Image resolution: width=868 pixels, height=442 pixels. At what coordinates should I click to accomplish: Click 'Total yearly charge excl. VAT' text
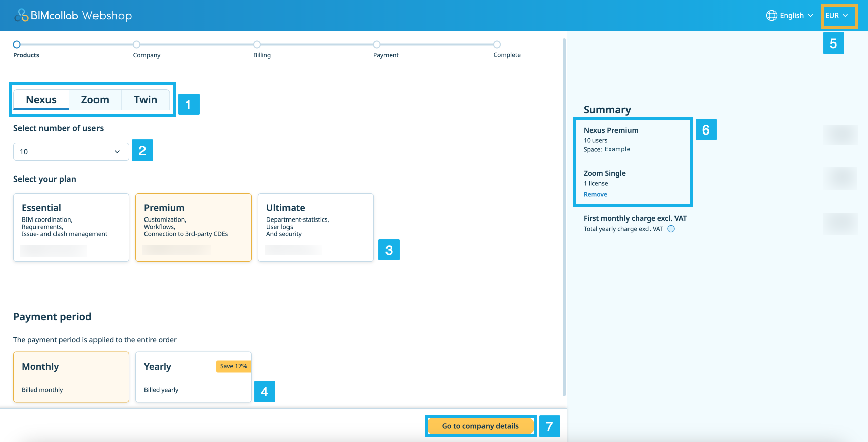click(623, 229)
